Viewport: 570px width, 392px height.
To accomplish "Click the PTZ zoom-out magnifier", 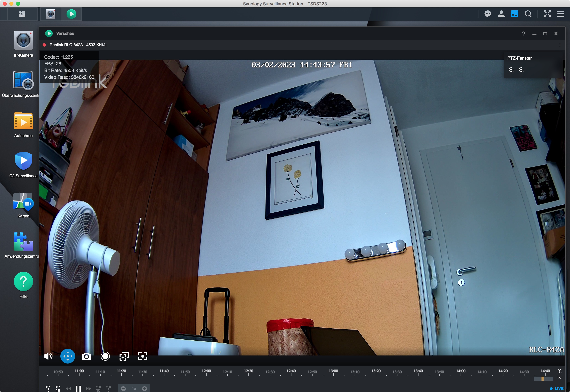I will (x=521, y=70).
